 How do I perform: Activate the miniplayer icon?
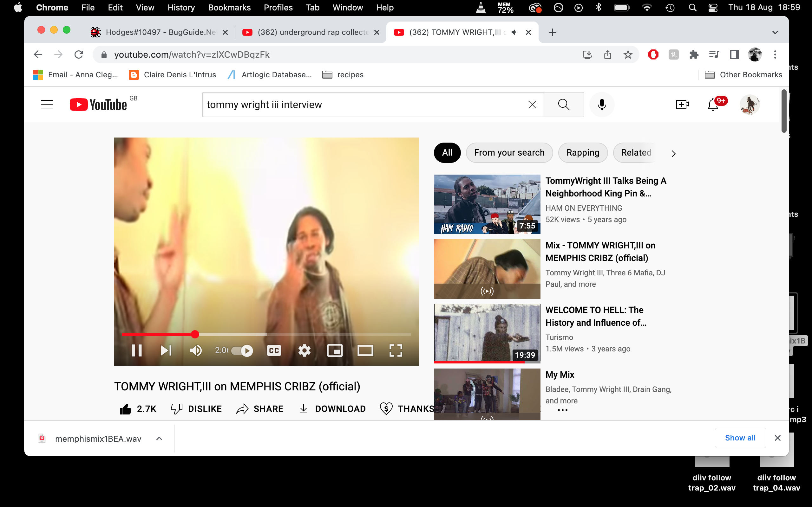click(x=335, y=350)
